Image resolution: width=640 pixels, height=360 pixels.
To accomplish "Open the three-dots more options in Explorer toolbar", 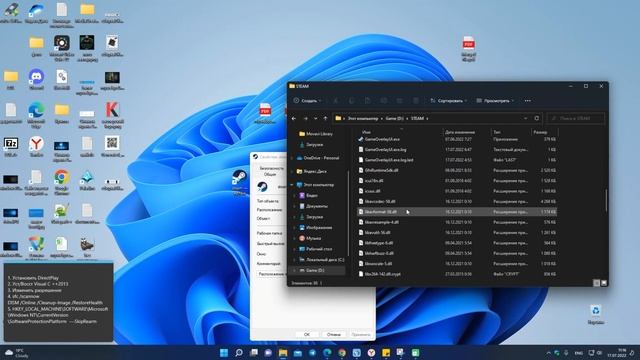I will click(528, 101).
